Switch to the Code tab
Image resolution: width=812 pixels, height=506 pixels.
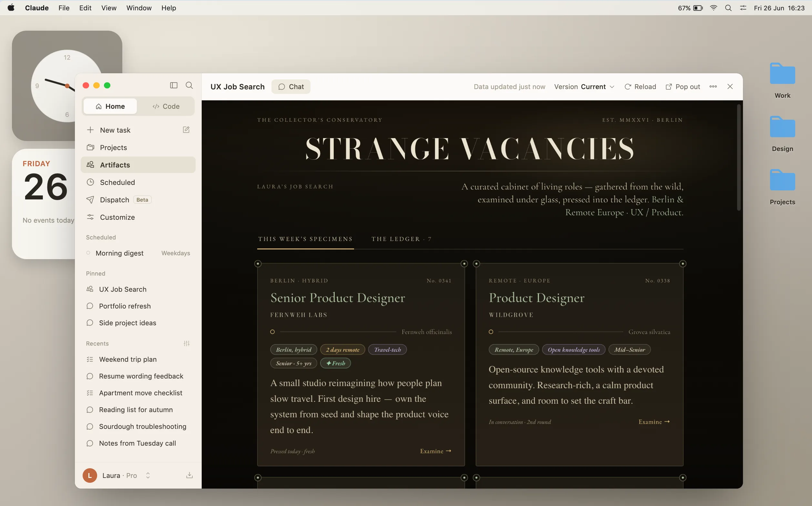tap(166, 106)
